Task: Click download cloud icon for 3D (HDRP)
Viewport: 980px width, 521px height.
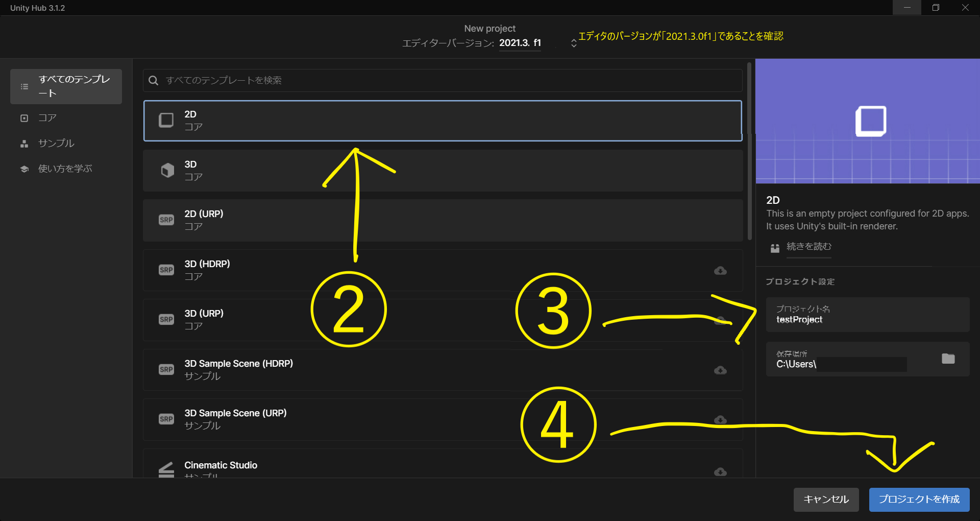Action: (720, 270)
